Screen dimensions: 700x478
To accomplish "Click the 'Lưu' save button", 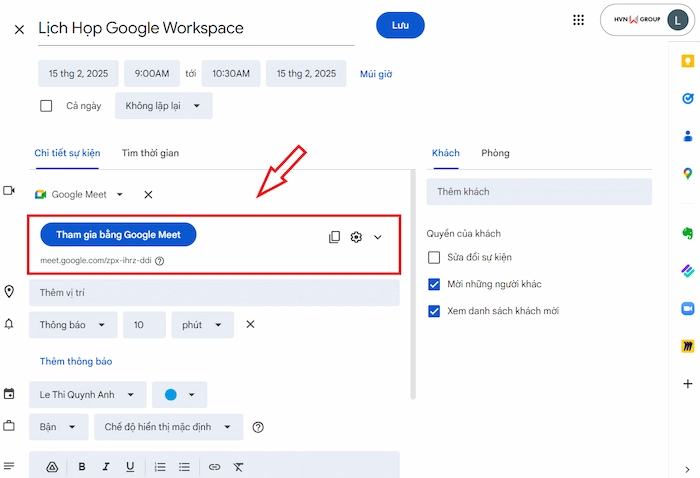I will (400, 26).
